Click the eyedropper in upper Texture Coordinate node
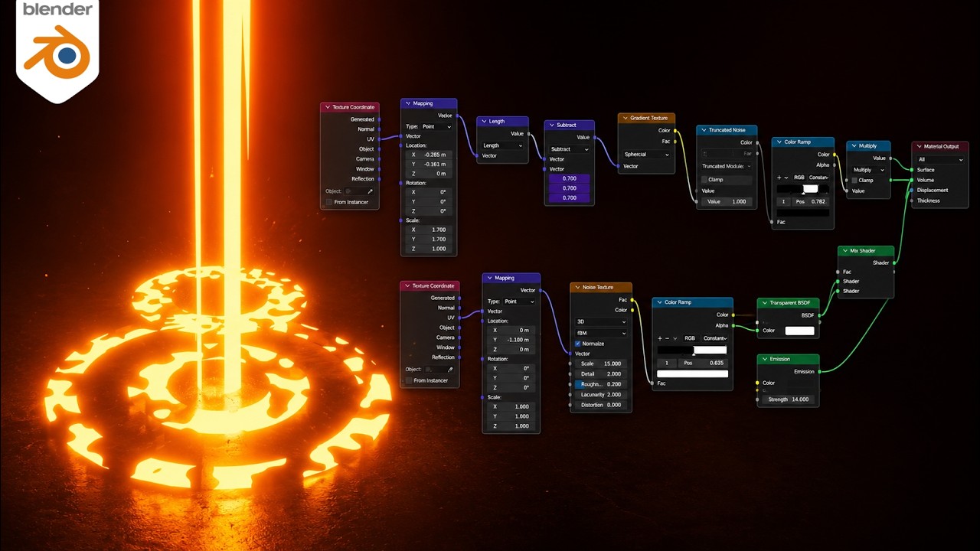 370,191
